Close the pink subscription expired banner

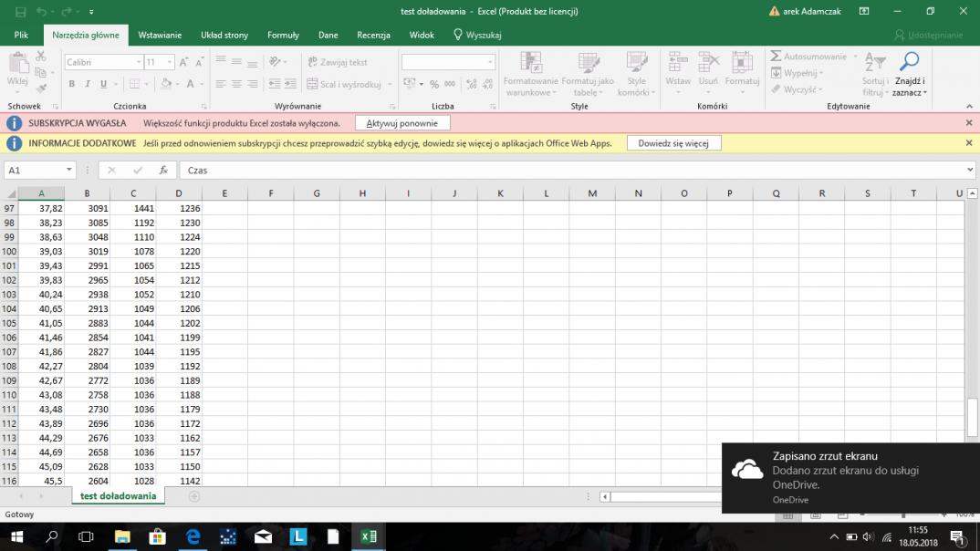pyautogui.click(x=969, y=123)
